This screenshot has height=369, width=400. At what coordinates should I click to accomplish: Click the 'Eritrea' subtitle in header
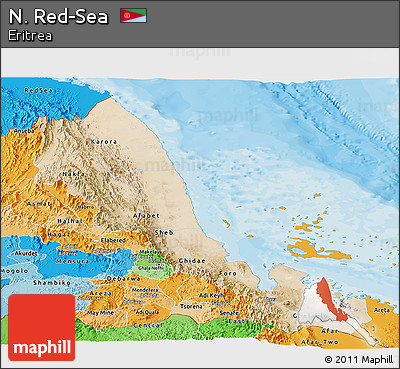click(30, 36)
